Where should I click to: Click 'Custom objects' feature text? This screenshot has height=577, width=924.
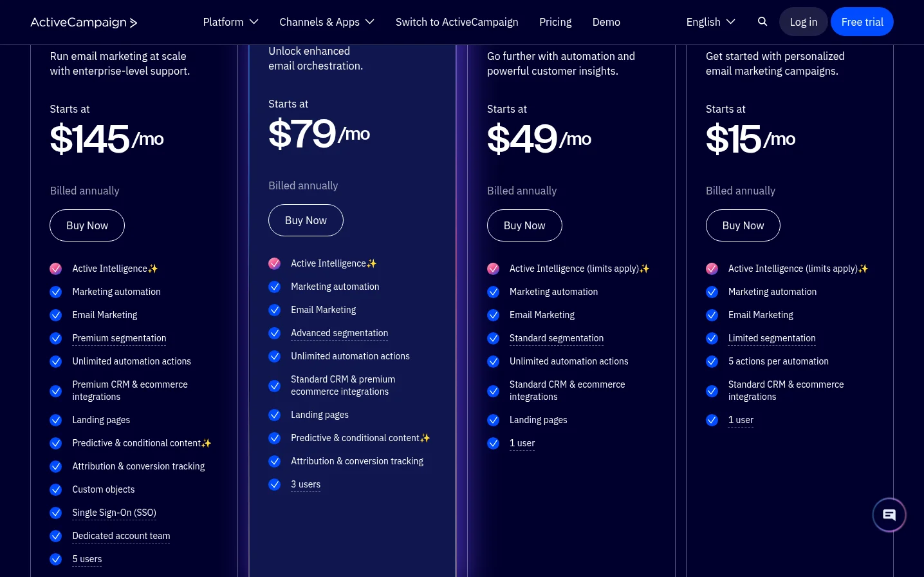pos(104,489)
